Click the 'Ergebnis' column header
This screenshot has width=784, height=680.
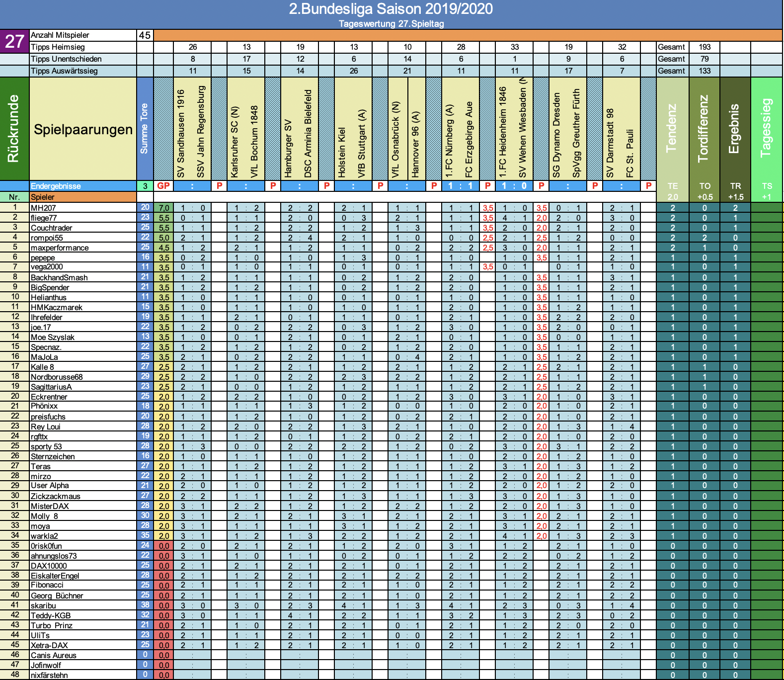click(735, 128)
